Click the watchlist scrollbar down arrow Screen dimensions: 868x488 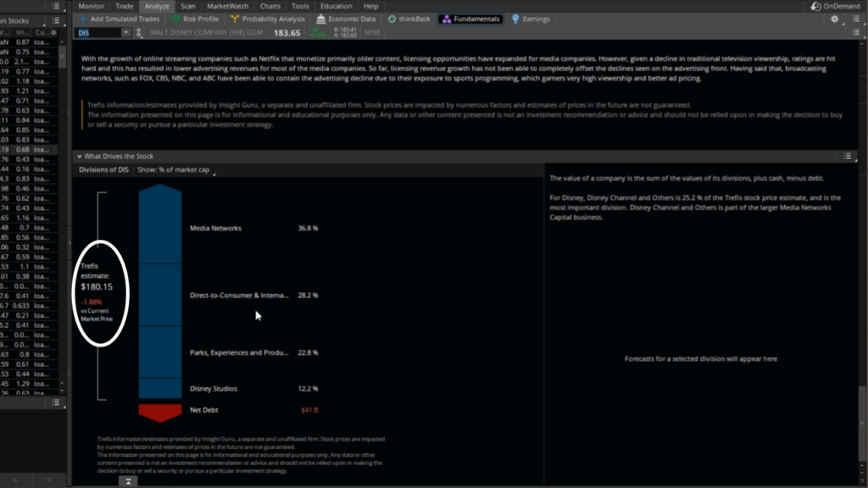tap(62, 391)
